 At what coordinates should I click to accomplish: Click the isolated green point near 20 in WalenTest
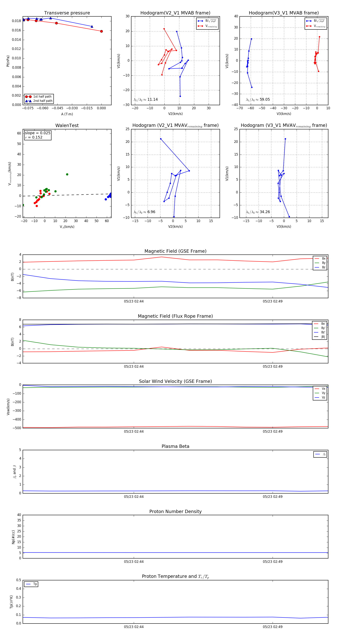pos(67,174)
